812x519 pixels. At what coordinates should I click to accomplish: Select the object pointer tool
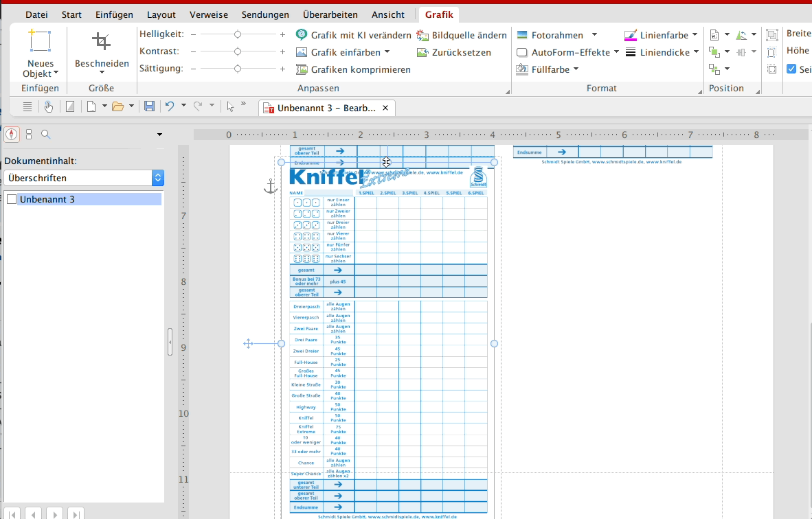pyautogui.click(x=230, y=106)
